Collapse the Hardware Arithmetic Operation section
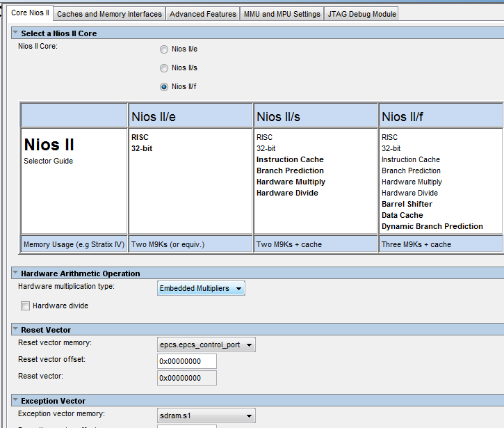This screenshot has height=428, width=504. 15,274
